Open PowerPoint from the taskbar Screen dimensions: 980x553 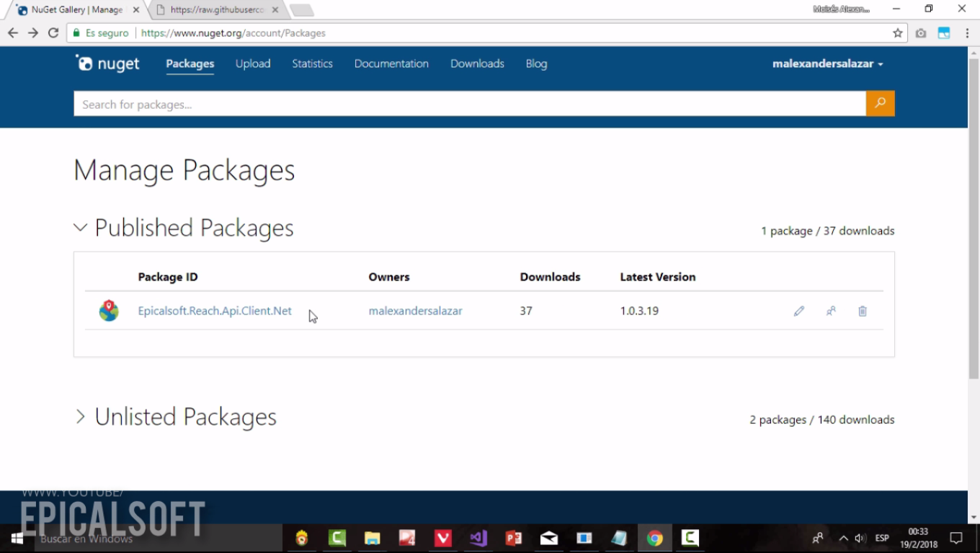point(513,538)
